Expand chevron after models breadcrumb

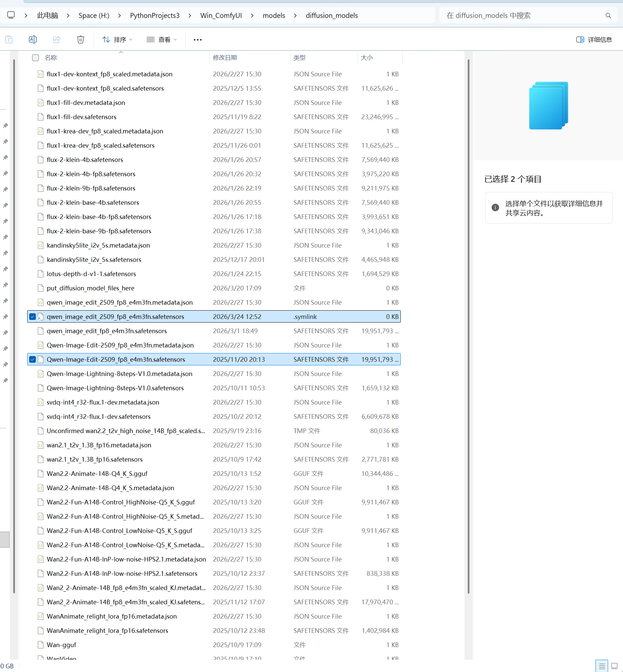pos(295,16)
